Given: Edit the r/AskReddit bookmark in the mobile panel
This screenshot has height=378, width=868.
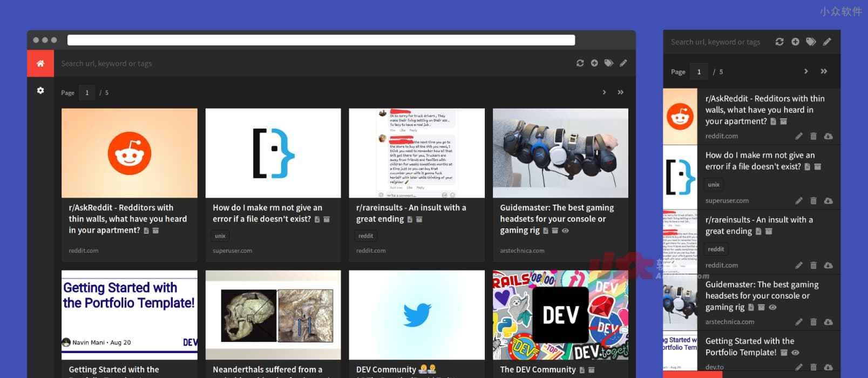Looking at the screenshot, I should pos(799,136).
